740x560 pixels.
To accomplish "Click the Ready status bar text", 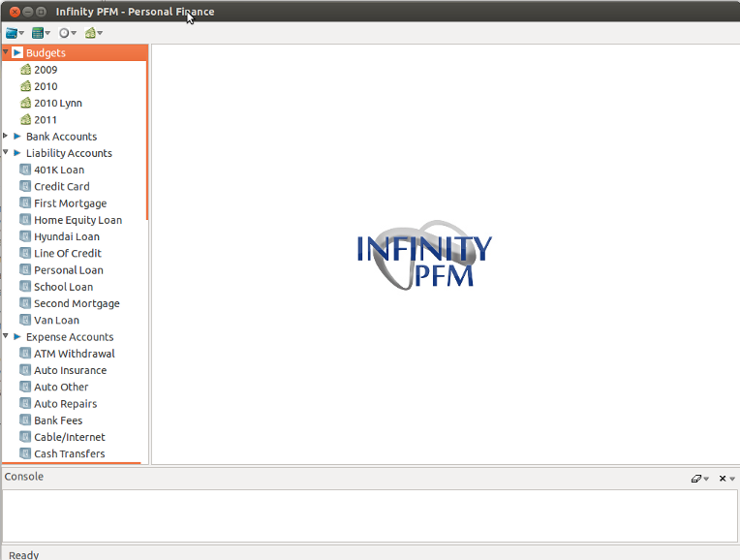I will tap(23, 555).
